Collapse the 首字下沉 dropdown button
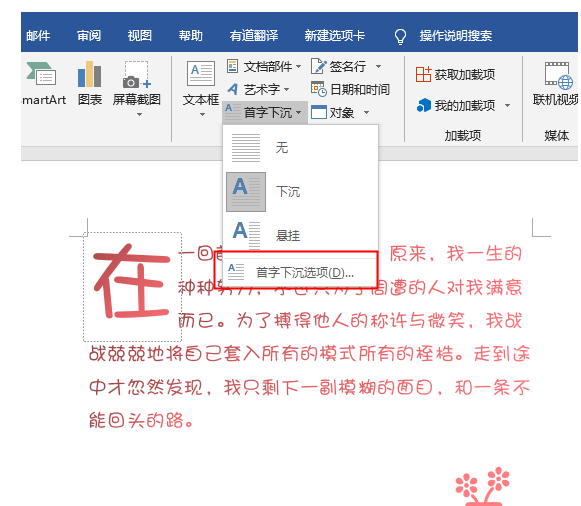 [265, 112]
